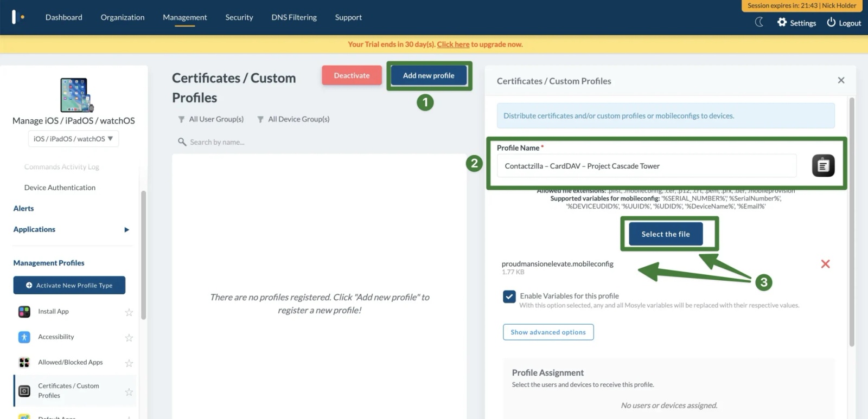The height and width of the screenshot is (419, 868).
Task: Click the proudmansionelevate.mobileconfig file name
Action: [557, 264]
